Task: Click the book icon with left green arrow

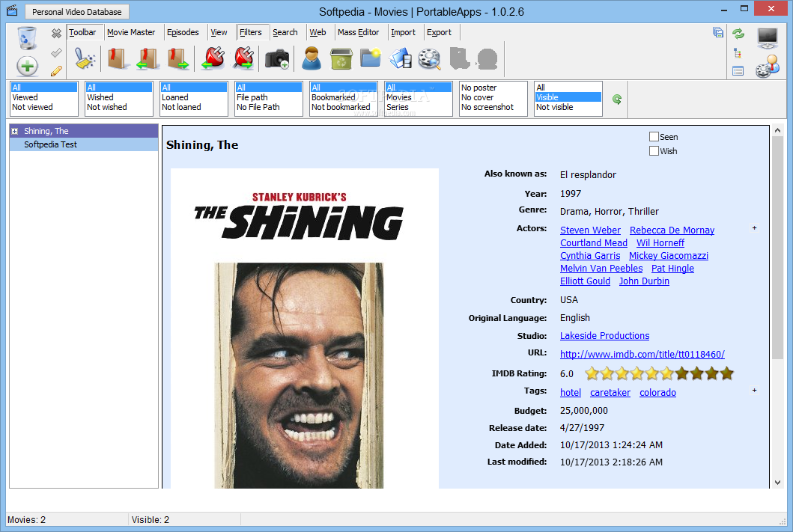Action: [x=148, y=58]
